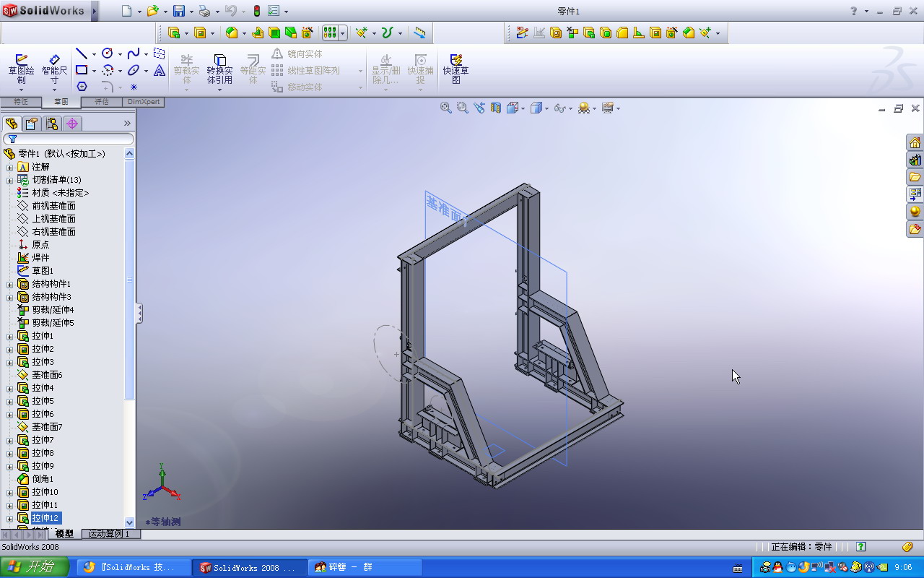924x578 pixels.
Task: Select 前视基准面 in the feature tree
Action: coord(53,206)
